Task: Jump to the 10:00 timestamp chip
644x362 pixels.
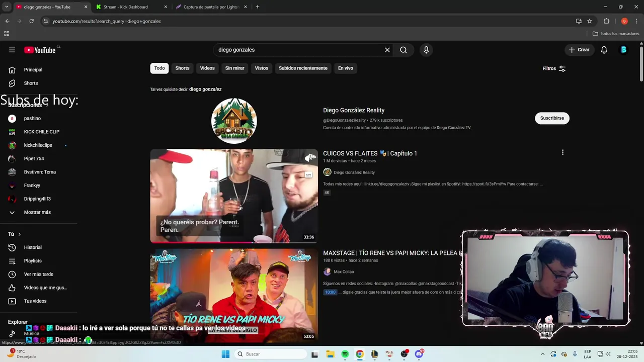Action: (x=330, y=292)
